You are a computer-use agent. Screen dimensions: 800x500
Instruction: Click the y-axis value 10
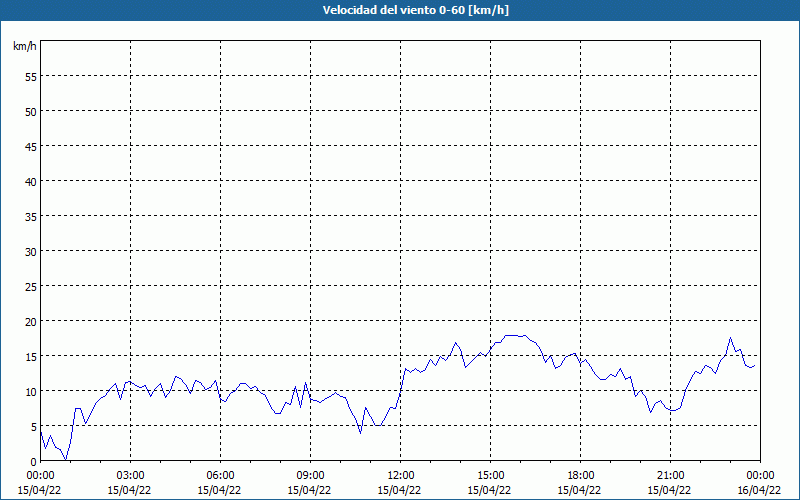(x=31, y=392)
